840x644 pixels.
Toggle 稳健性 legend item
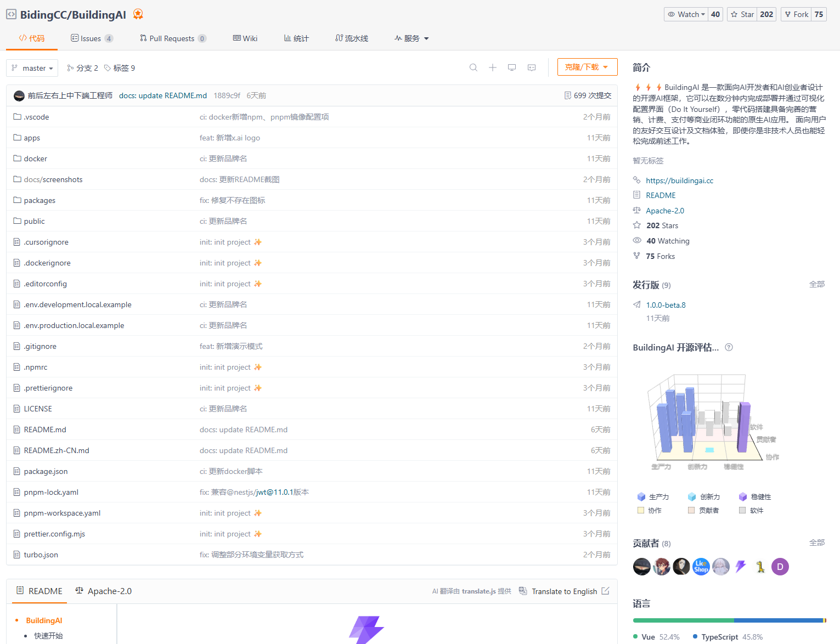755,496
